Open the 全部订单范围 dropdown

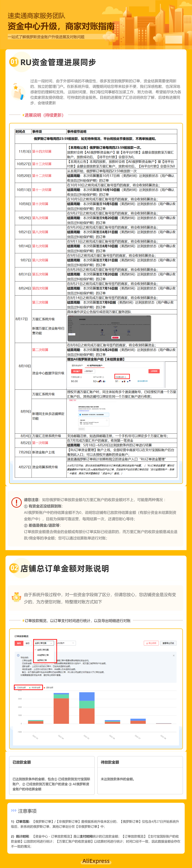click(44, 643)
